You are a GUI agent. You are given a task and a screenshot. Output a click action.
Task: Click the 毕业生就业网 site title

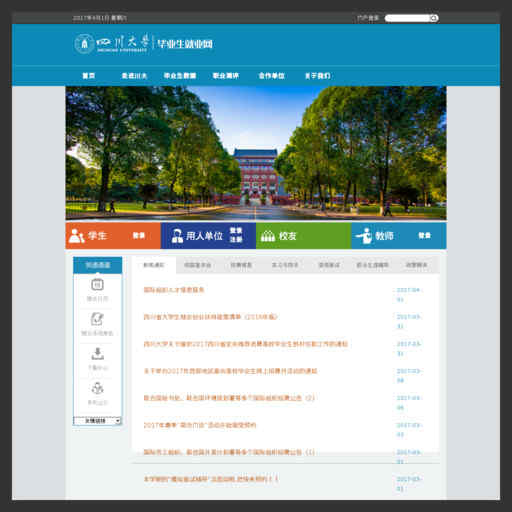[x=185, y=44]
